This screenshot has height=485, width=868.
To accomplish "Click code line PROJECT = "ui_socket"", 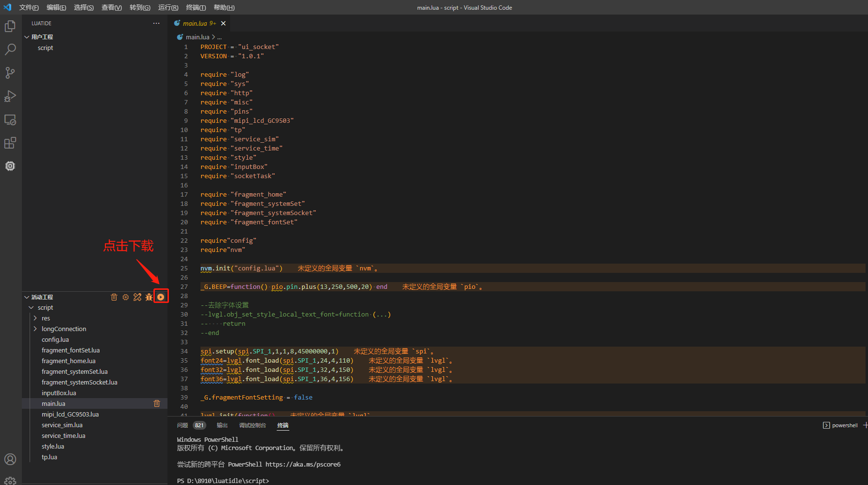I will click(239, 47).
